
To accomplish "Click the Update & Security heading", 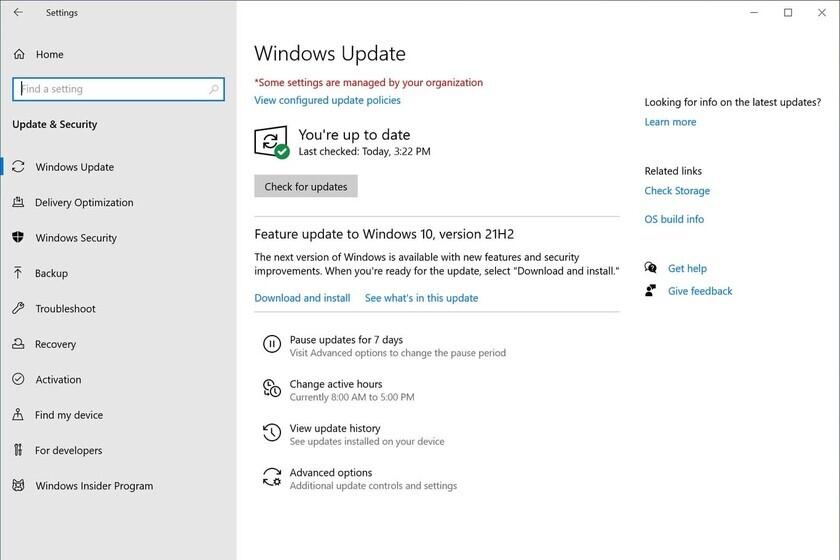I will coord(55,124).
